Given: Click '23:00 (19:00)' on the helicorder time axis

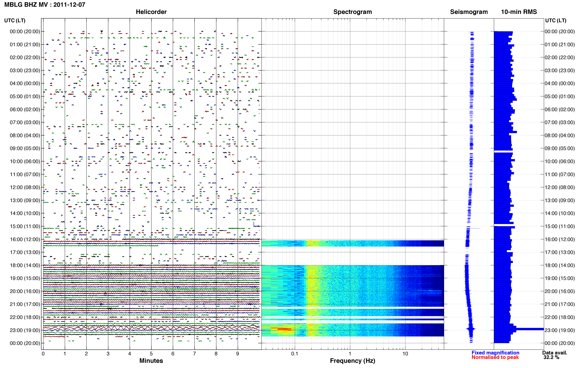Looking at the screenshot, I should pos(25,330).
